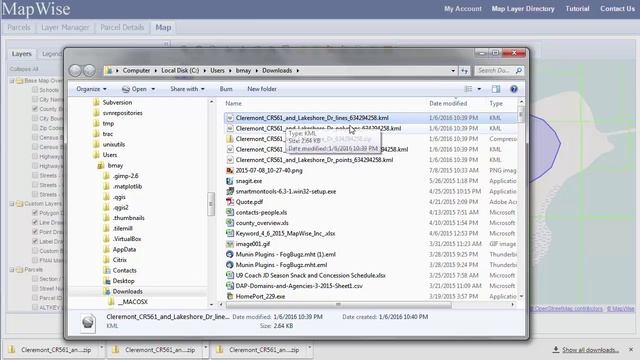This screenshot has width=640, height=360.
Task: Toggle the Schools layer checkbox
Action: click(35, 89)
